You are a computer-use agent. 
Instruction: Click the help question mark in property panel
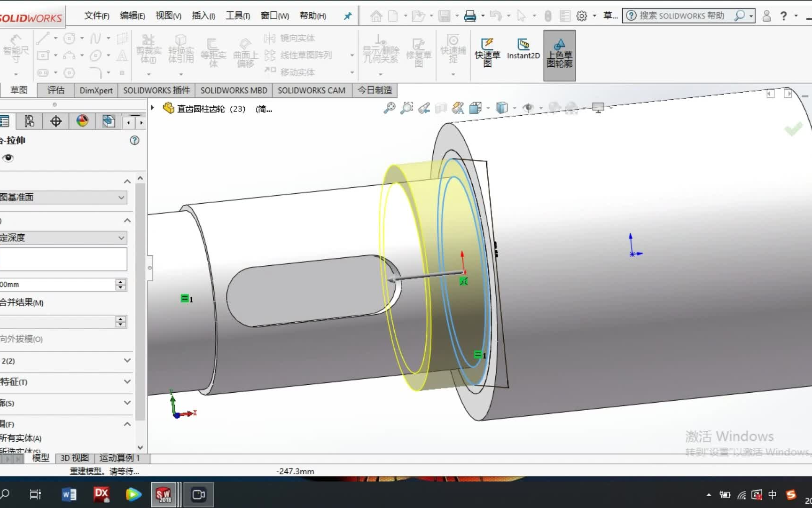[x=134, y=140]
